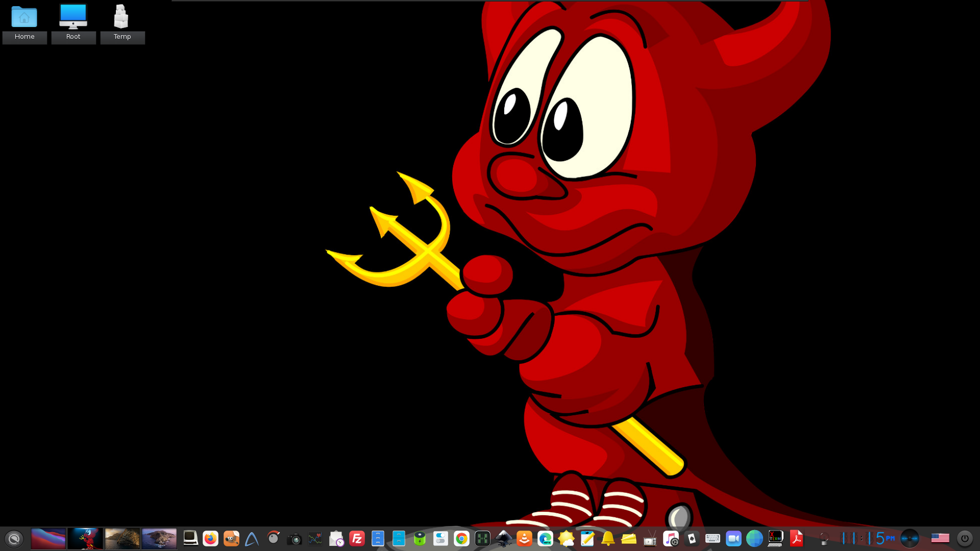The height and width of the screenshot is (551, 980).
Task: Open the weather app icon
Action: coord(566,539)
